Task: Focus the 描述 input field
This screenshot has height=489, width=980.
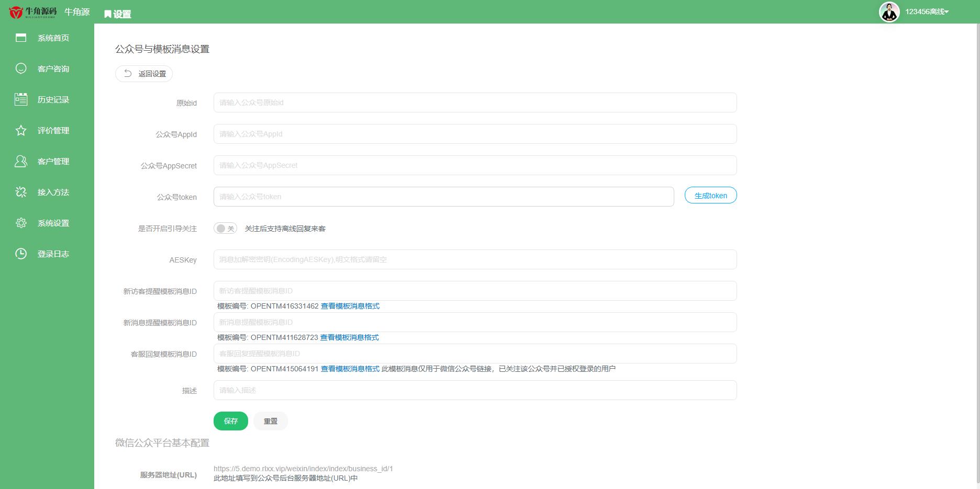Action: point(475,390)
